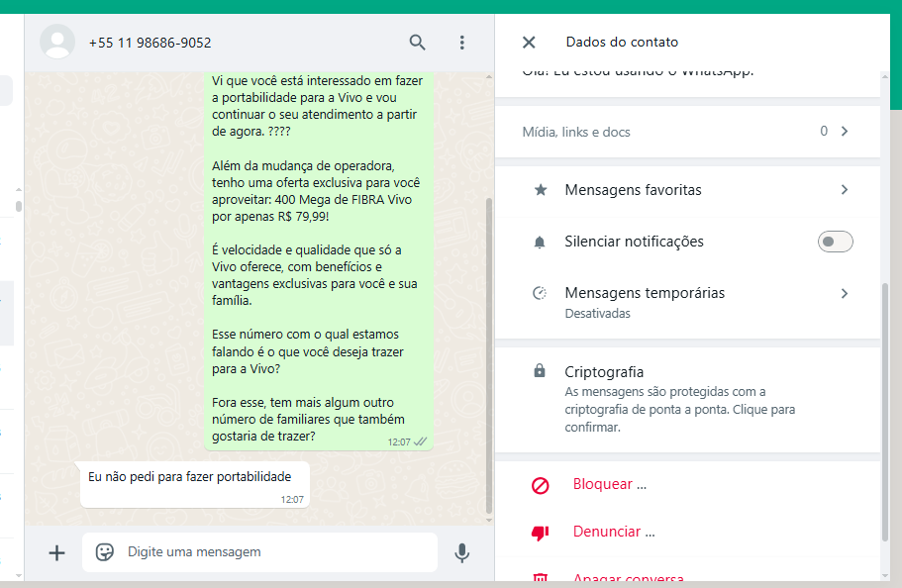Click Desativadas status text
The image size is (902, 588).
pos(597,314)
